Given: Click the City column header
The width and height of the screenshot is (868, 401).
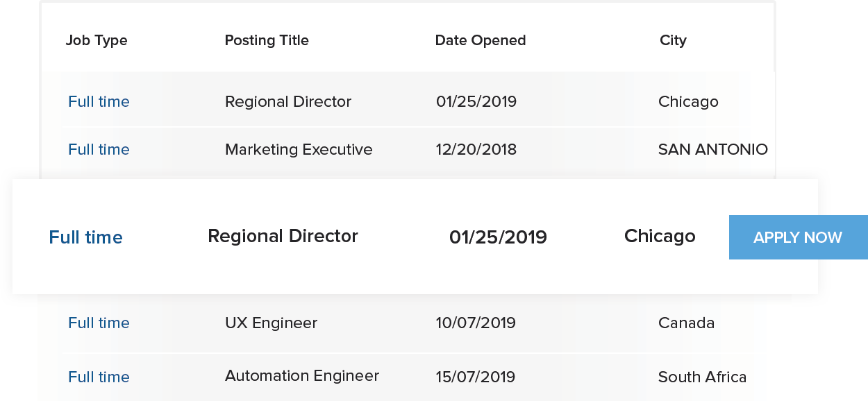Looking at the screenshot, I should coord(673,40).
